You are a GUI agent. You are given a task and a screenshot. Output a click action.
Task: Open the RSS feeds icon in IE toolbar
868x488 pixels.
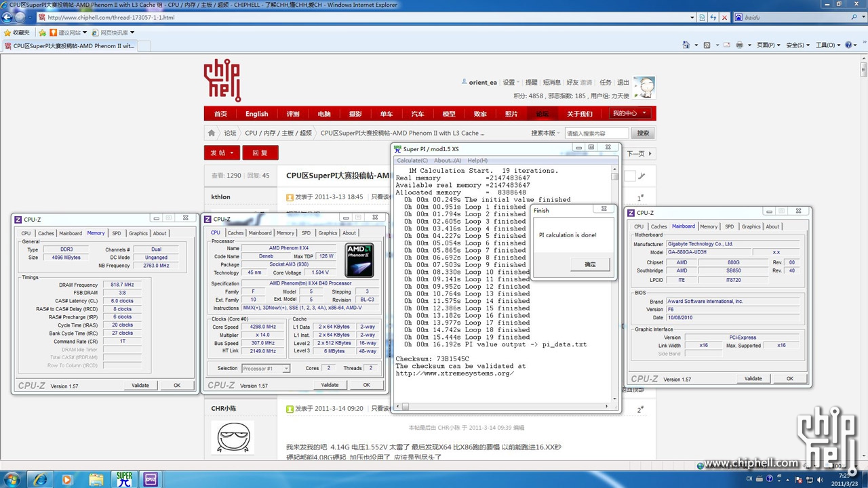pyautogui.click(x=707, y=45)
